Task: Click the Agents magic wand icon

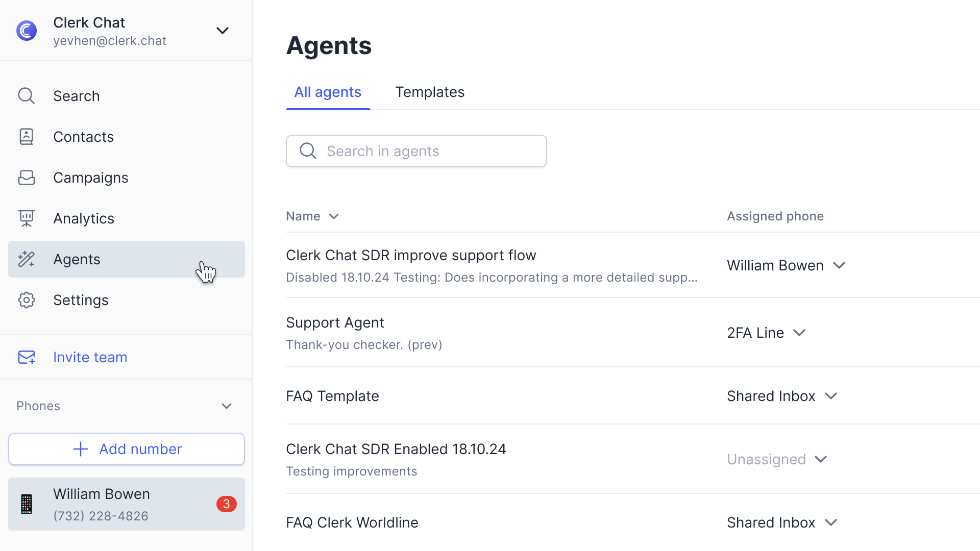Action: (x=27, y=259)
